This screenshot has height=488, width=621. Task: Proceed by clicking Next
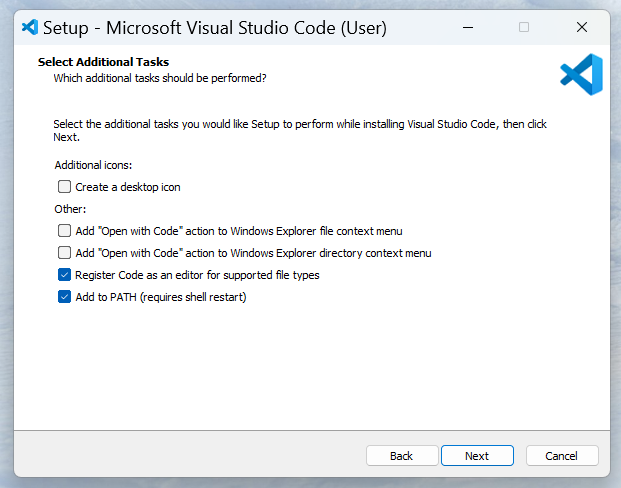(x=477, y=456)
